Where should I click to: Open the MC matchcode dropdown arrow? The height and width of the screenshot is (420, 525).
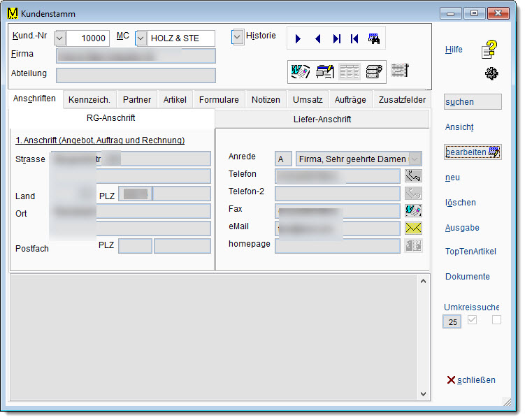tap(141, 38)
